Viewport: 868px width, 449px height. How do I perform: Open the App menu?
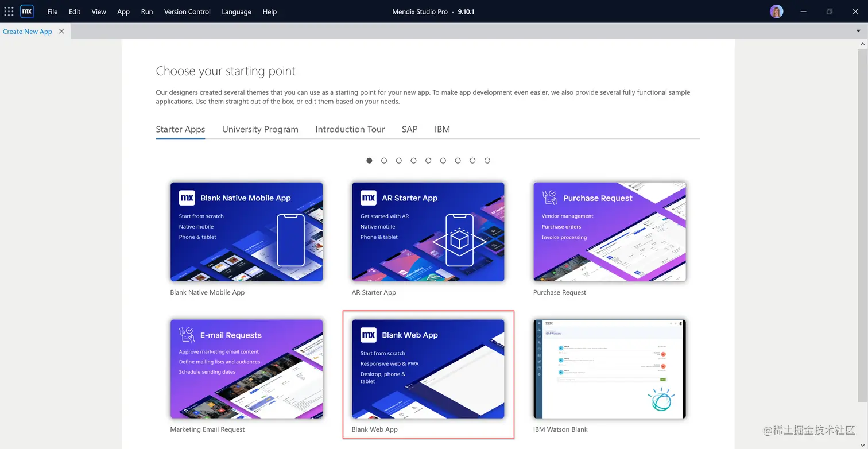(123, 11)
